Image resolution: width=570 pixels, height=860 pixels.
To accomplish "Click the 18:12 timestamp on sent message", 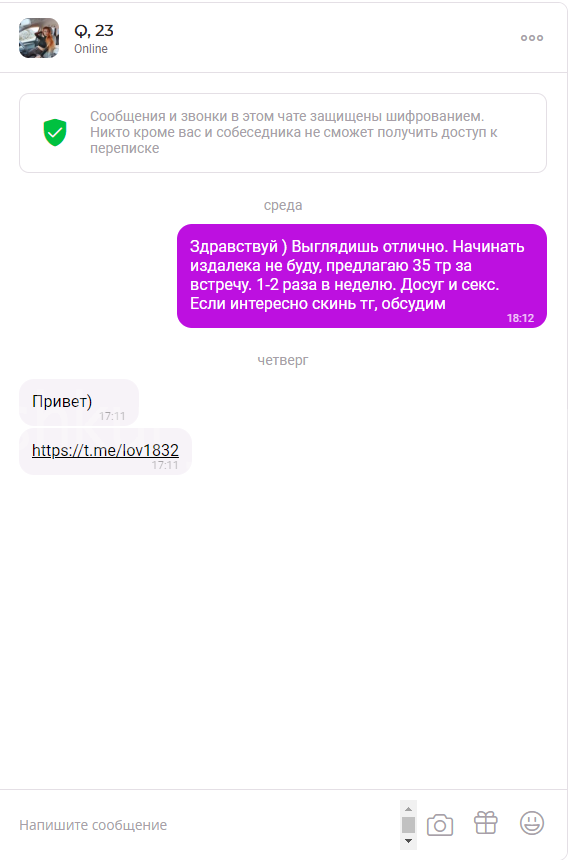I will (520, 318).
